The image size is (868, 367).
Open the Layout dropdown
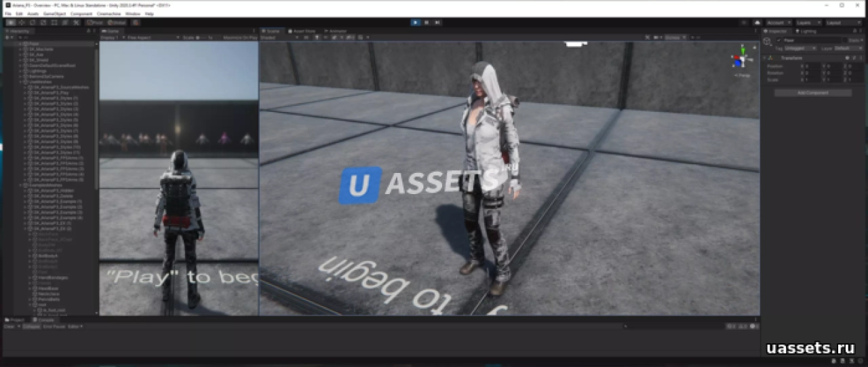click(x=844, y=22)
